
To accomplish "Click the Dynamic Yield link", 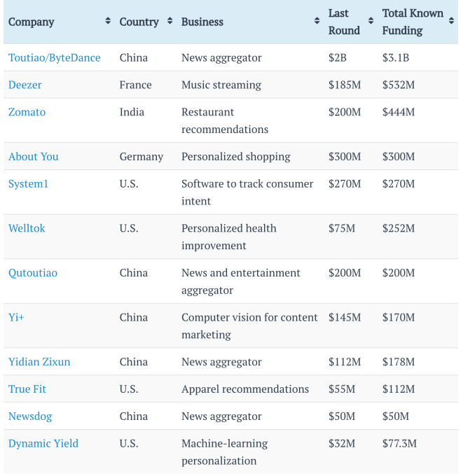I will (x=43, y=443).
